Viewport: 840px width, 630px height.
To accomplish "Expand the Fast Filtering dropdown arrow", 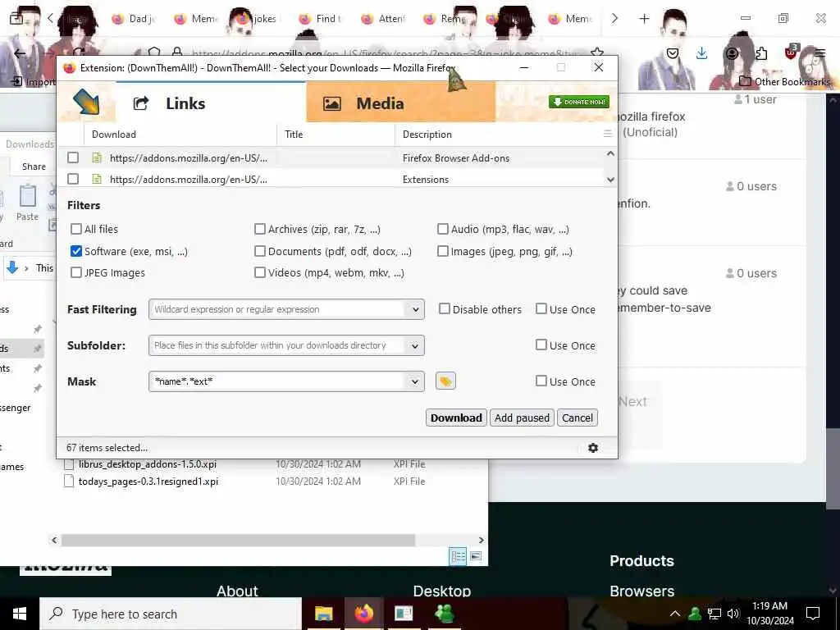I will [x=415, y=309].
